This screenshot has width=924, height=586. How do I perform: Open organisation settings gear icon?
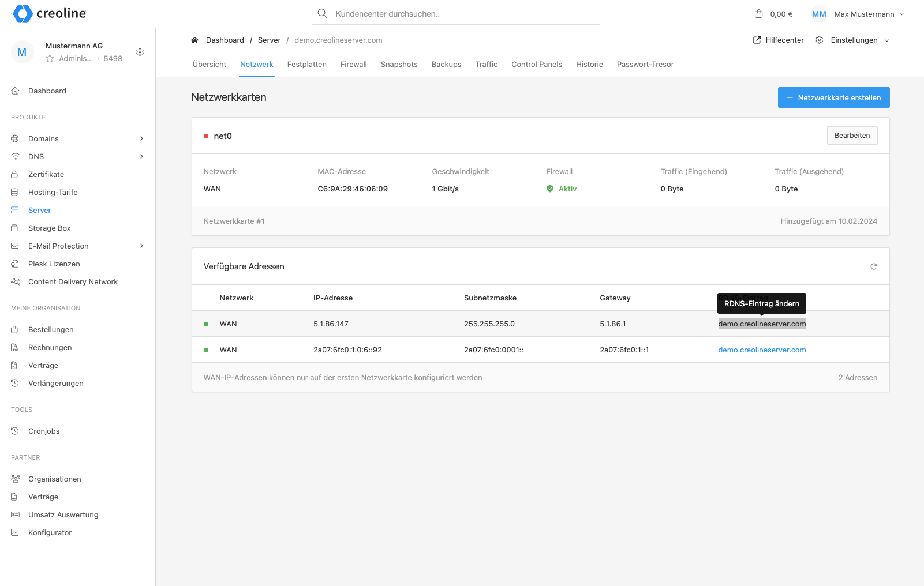pos(140,52)
